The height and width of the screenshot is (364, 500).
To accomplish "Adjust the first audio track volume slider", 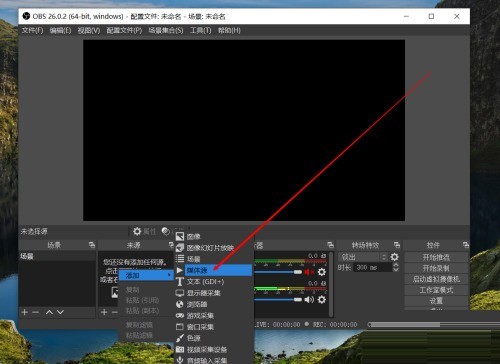I will pos(278,272).
